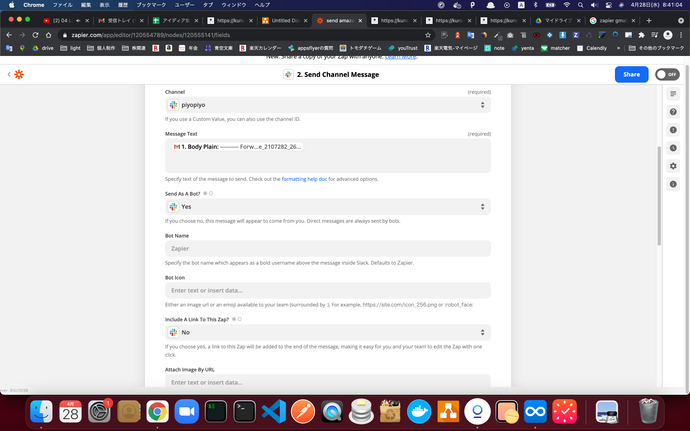Viewport: 690px width, 431px height.
Task: Open the Channel dropdown showing piyopiyo
Action: (328, 105)
